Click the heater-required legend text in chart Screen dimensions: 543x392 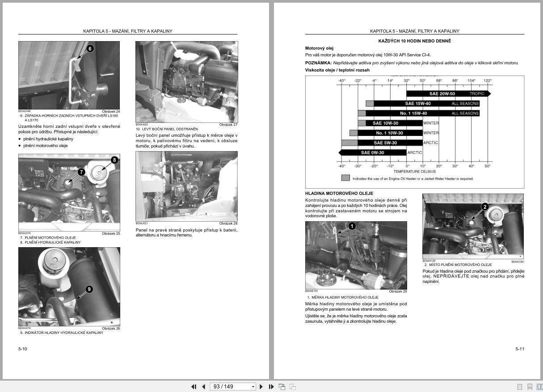click(413, 179)
